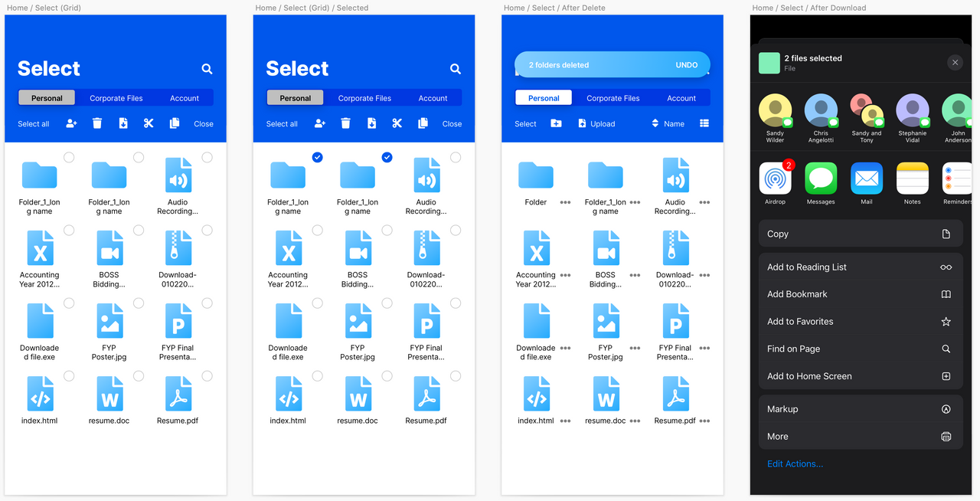The height and width of the screenshot is (501, 980).
Task: Uncheck the first selected Folder_1_long name
Action: tap(318, 157)
